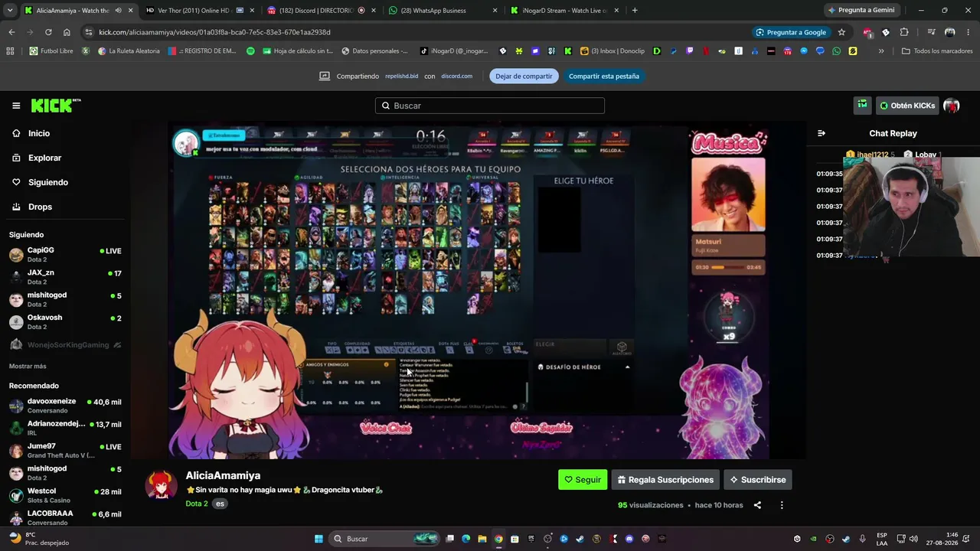980x551 pixels.
Task: Open the Chrome apps grid
Action: (x=10, y=51)
